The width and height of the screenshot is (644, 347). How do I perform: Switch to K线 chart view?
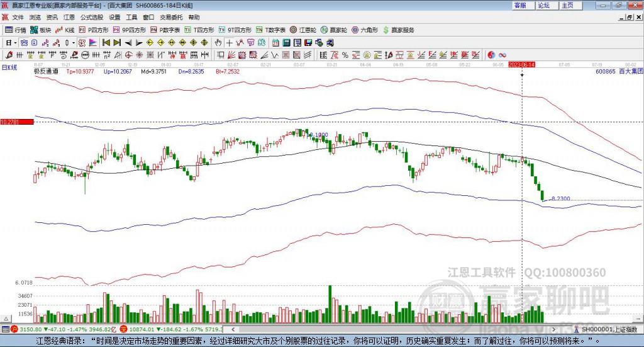(x=65, y=30)
